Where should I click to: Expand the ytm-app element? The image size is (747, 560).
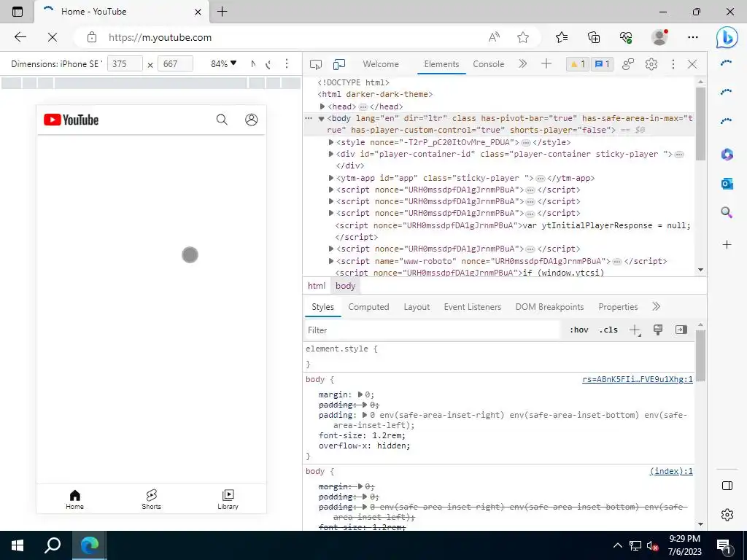point(331,178)
